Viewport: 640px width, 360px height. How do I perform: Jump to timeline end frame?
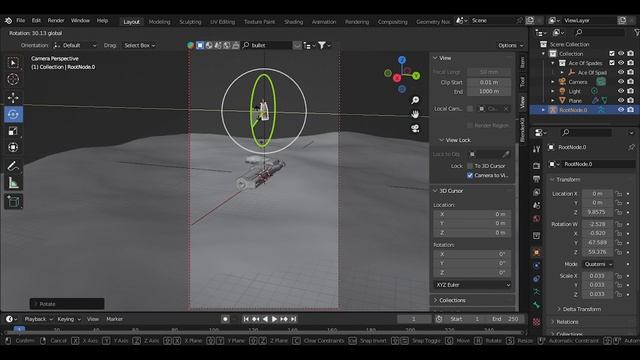[x=293, y=319]
